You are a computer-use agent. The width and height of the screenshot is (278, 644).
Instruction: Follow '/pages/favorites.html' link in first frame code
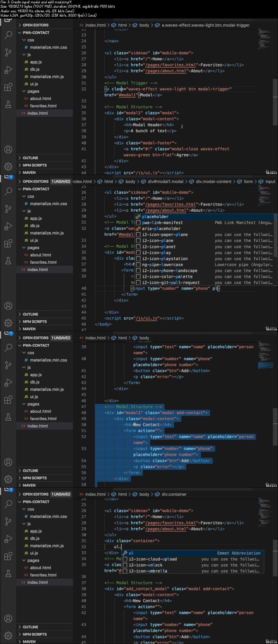tap(171, 65)
